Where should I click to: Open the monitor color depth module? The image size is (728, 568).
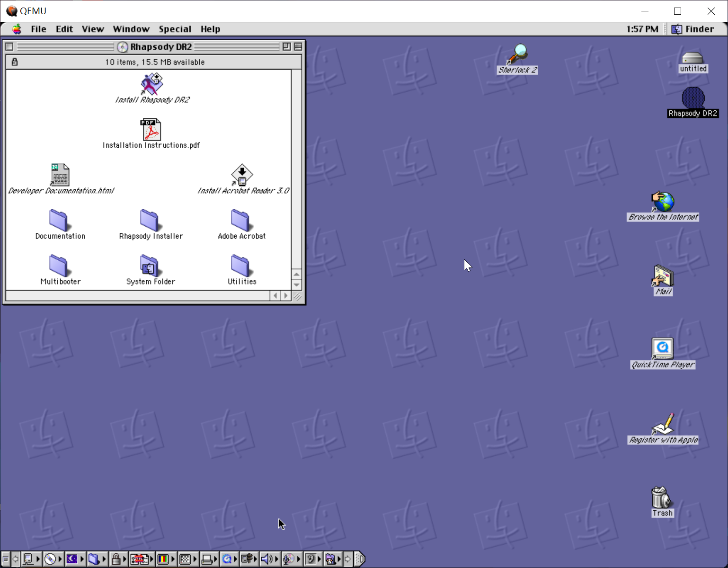tap(166, 559)
